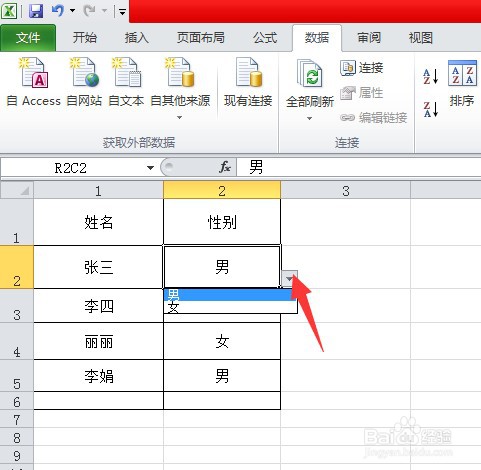The width and height of the screenshot is (481, 470).
Task: Import data with 自网站 icon
Action: (84, 82)
